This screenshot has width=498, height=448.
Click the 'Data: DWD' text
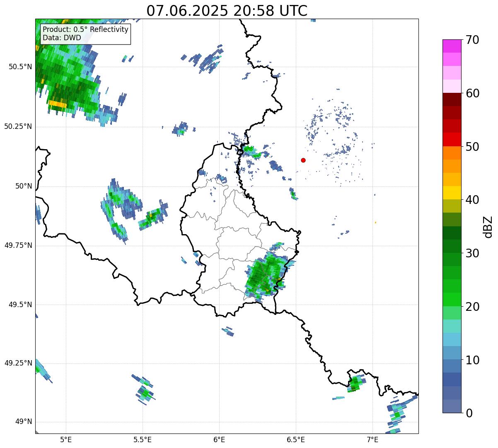[62, 38]
